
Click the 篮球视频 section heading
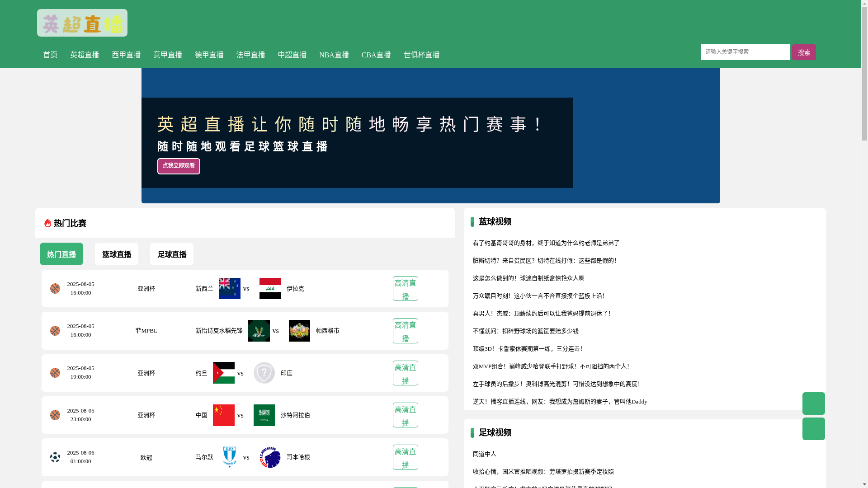(495, 221)
